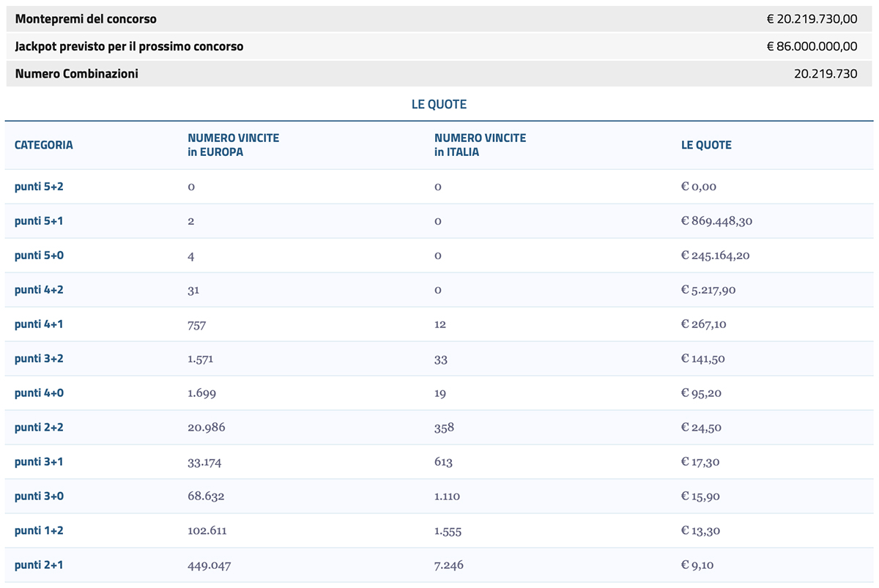Viewport: 879px width, 588px height.
Task: Open the punti 4+1 category link
Action: tap(37, 324)
